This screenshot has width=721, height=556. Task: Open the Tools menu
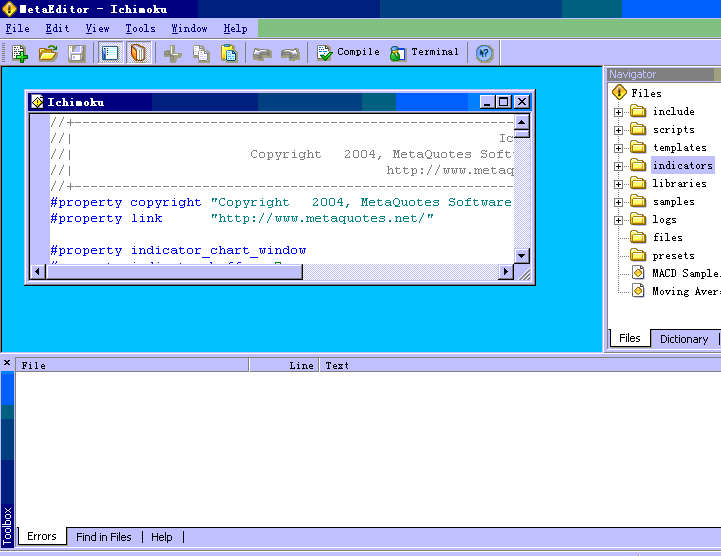[140, 29]
